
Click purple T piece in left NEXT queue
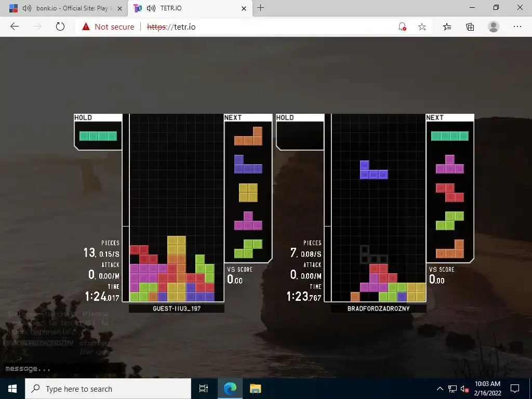coord(248,221)
